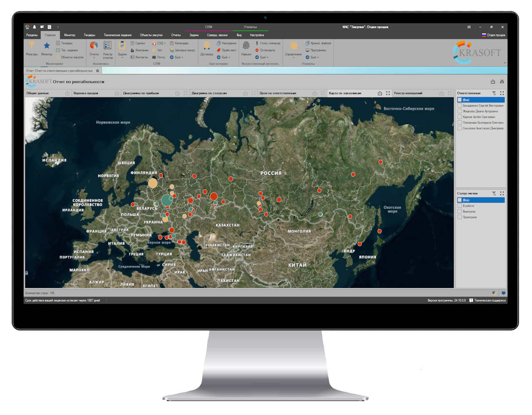The width and height of the screenshot is (532, 415).
Task: Click the Реестр отчетов icon
Action: coord(108,47)
